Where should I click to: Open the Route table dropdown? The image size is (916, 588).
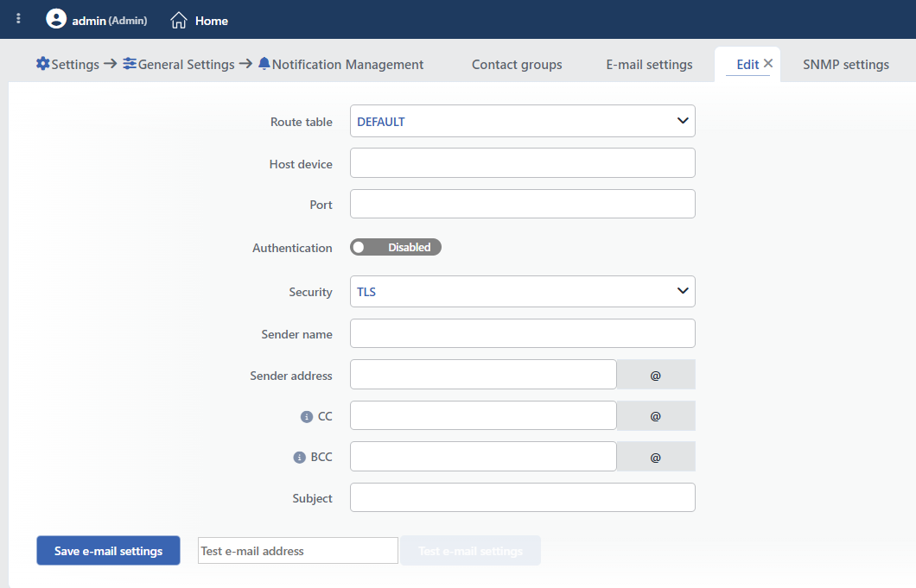click(x=522, y=121)
